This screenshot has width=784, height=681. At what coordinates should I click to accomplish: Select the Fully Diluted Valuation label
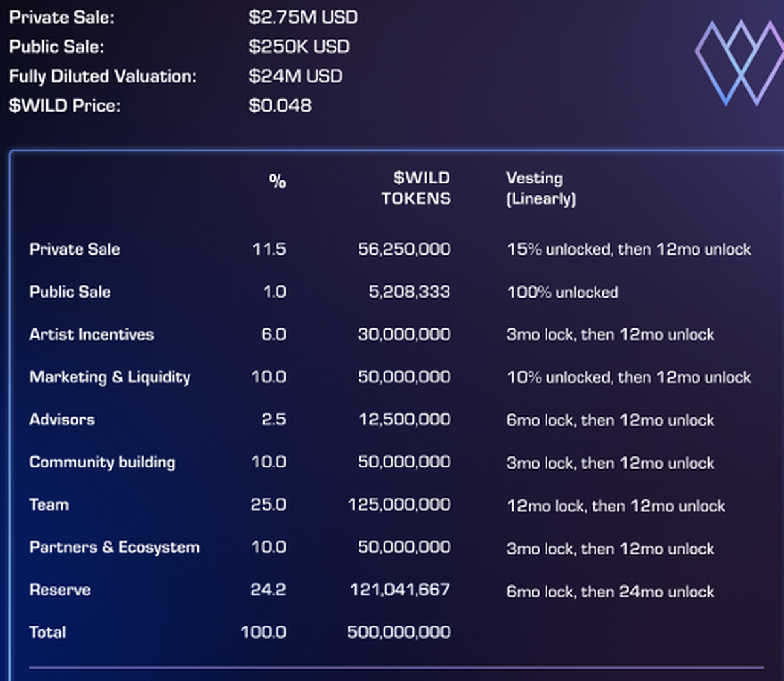pyautogui.click(x=103, y=76)
